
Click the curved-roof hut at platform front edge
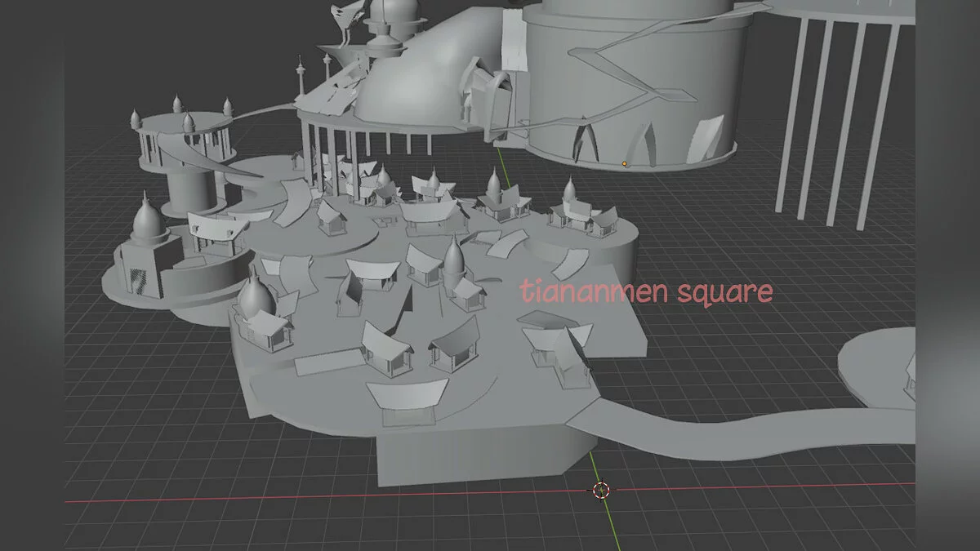pyautogui.click(x=406, y=400)
